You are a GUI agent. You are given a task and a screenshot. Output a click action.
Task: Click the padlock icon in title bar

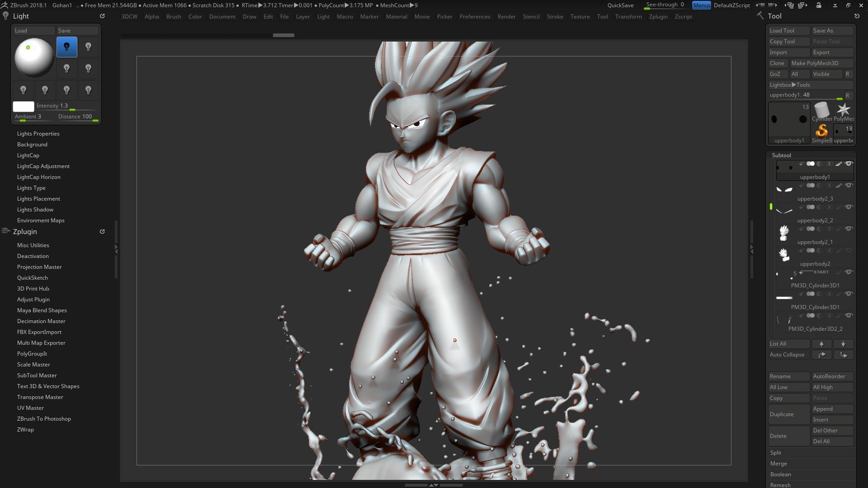(819, 5)
